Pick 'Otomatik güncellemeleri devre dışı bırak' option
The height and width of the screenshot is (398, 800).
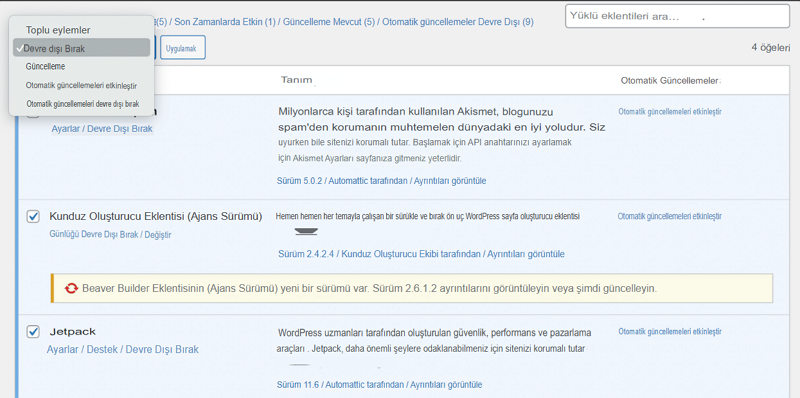tap(83, 104)
